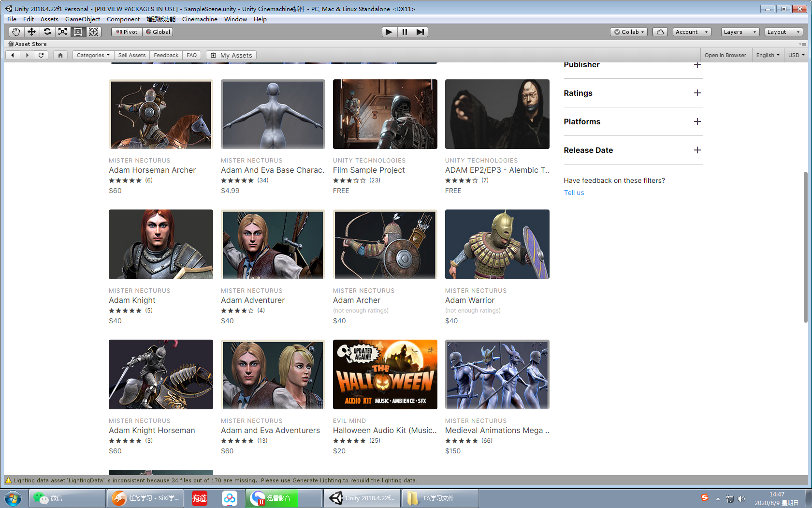The width and height of the screenshot is (812, 508).
Task: Click the lighting warning icon in status bar
Action: click(8, 480)
